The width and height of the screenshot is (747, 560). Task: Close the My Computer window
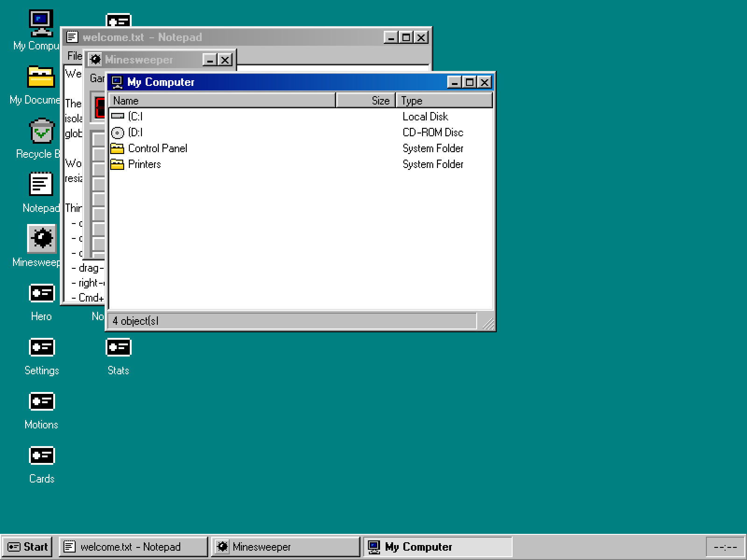point(485,83)
